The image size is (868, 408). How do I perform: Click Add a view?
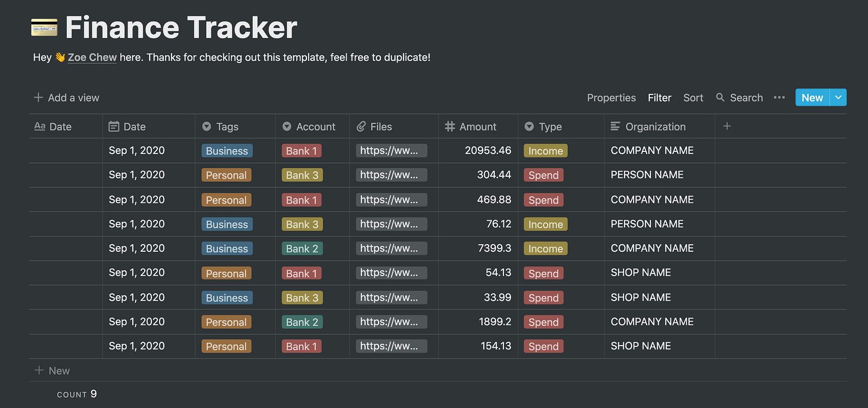(x=67, y=98)
